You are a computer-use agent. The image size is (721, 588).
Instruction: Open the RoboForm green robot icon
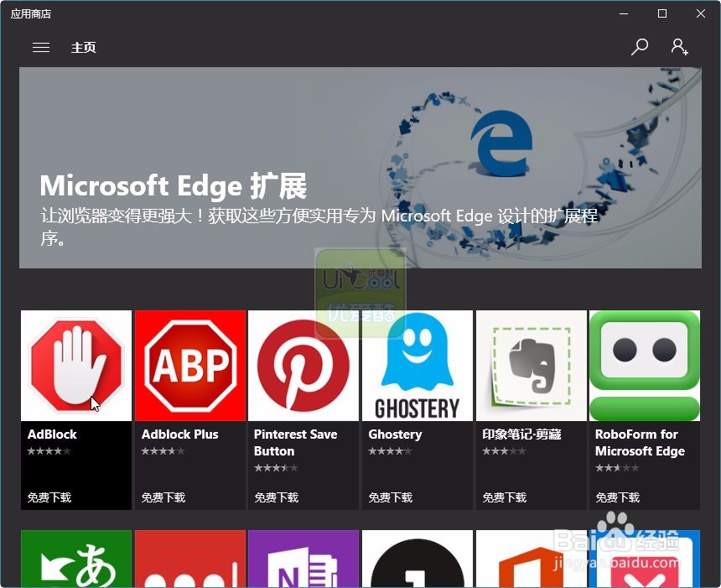tap(645, 366)
